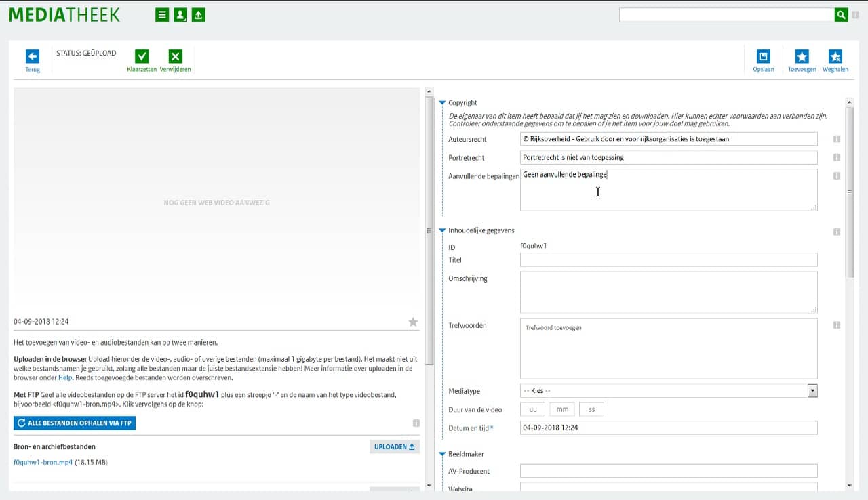Collapse the Copyright section
Screen dimensions: 868x500
click(x=442, y=103)
